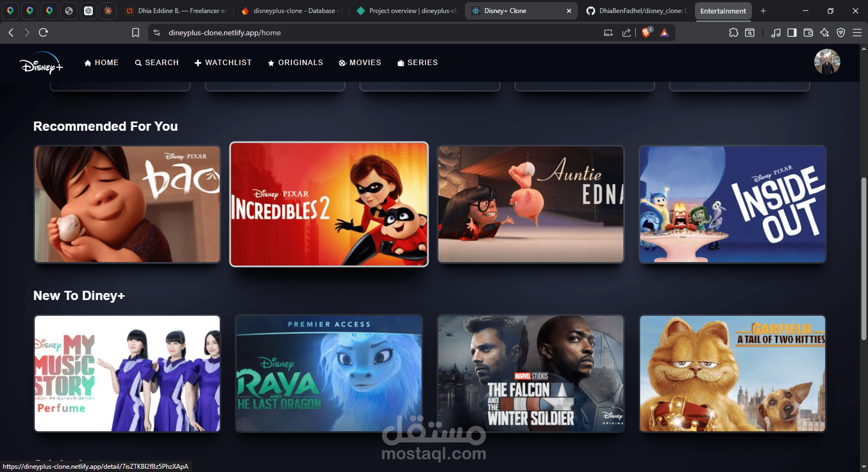Open Brave VPN shield icon
The image size is (868, 472).
[x=841, y=33]
